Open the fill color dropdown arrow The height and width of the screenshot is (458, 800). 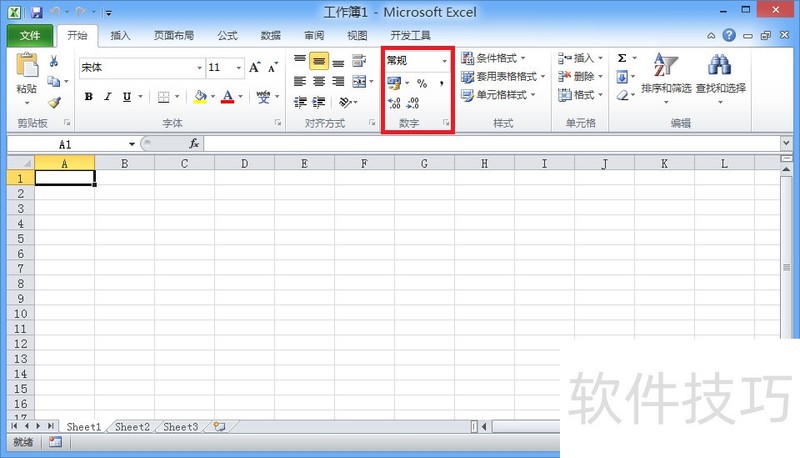[x=213, y=96]
